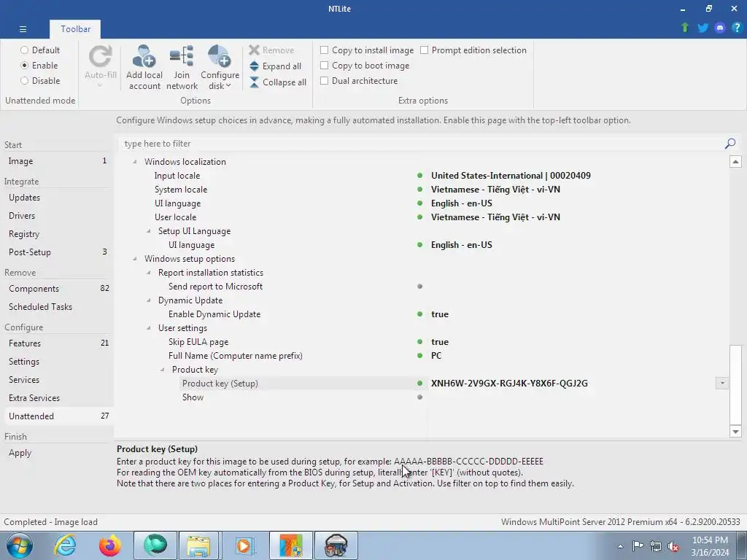Open the Help question mark icon
747x560 pixels.
pos(737,28)
